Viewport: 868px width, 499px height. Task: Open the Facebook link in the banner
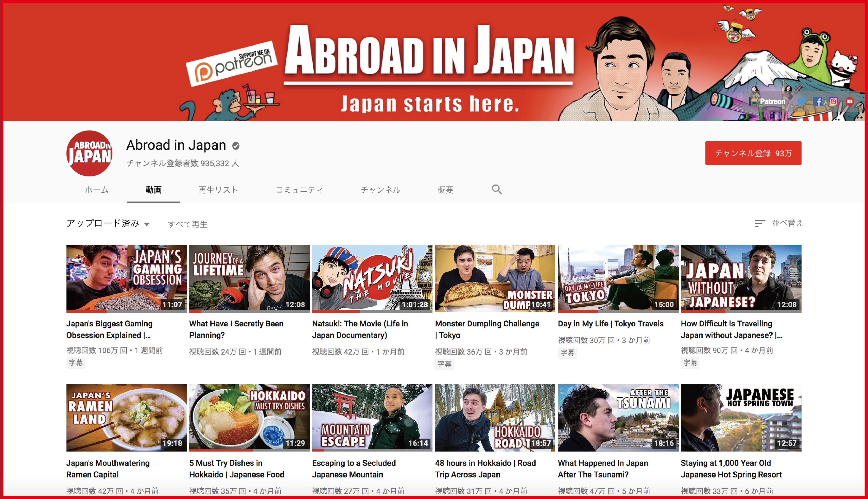(x=818, y=102)
